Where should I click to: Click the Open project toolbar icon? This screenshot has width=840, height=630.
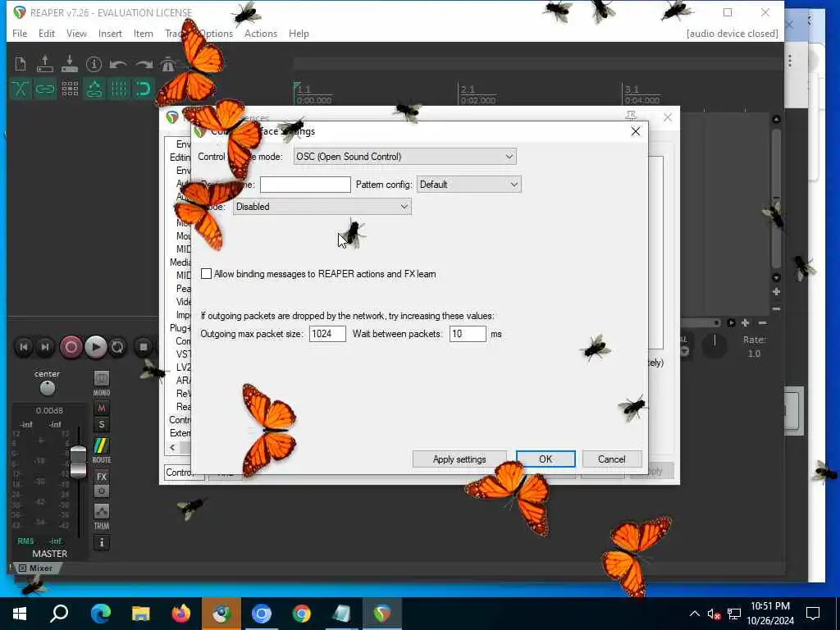point(45,64)
